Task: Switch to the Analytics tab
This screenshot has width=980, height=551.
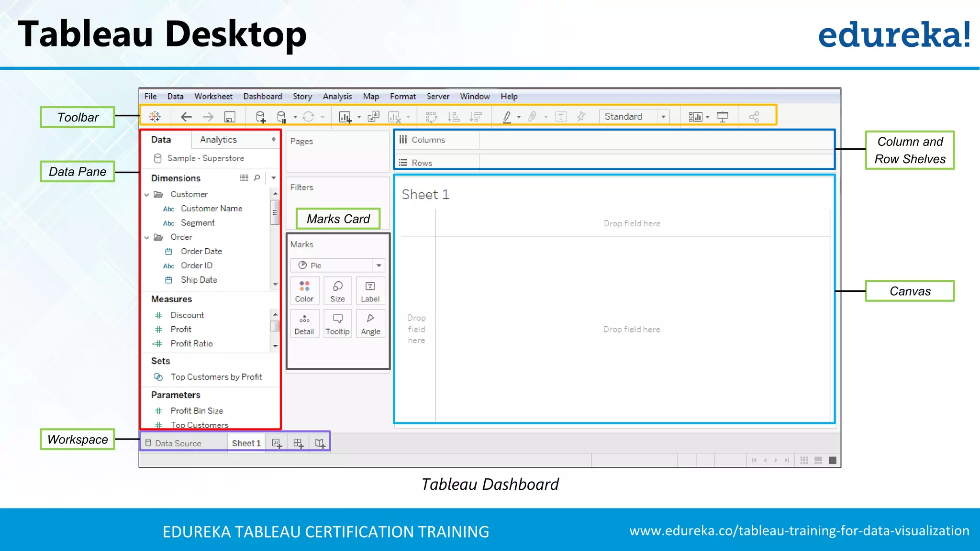Action: point(218,139)
